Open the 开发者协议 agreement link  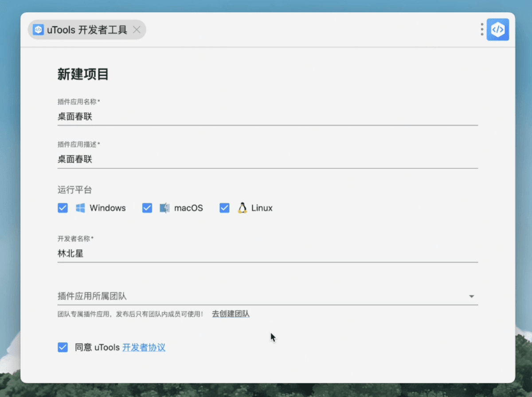[144, 347]
